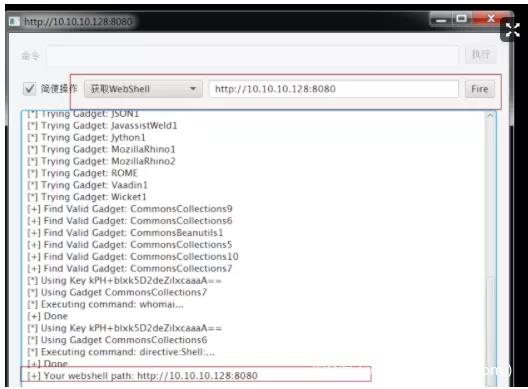This screenshot has height=389, width=528.
Task: Select line 'Trying Gadget: Vaadin1'
Action: point(88,185)
